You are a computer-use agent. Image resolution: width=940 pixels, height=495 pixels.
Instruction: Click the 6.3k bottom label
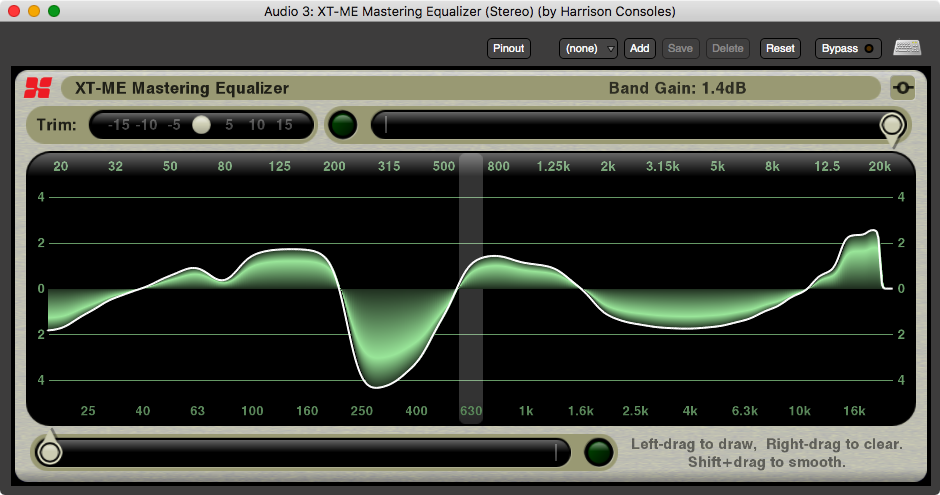[745, 411]
